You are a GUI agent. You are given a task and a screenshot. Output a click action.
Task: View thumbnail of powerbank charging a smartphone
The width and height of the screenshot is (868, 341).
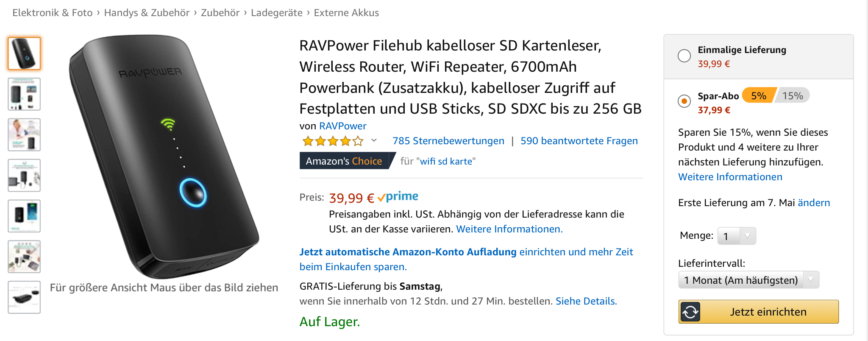pos(24,216)
